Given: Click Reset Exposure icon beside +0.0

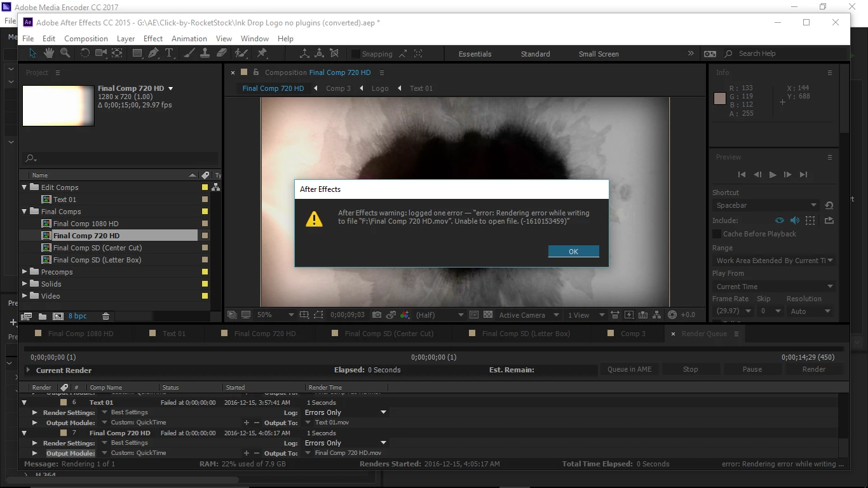Looking at the screenshot, I should coord(672,315).
